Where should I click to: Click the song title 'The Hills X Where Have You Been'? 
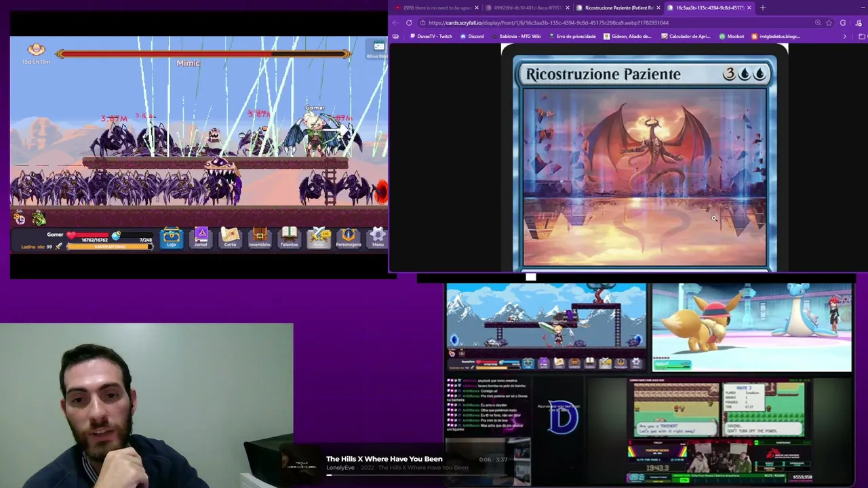(384, 459)
